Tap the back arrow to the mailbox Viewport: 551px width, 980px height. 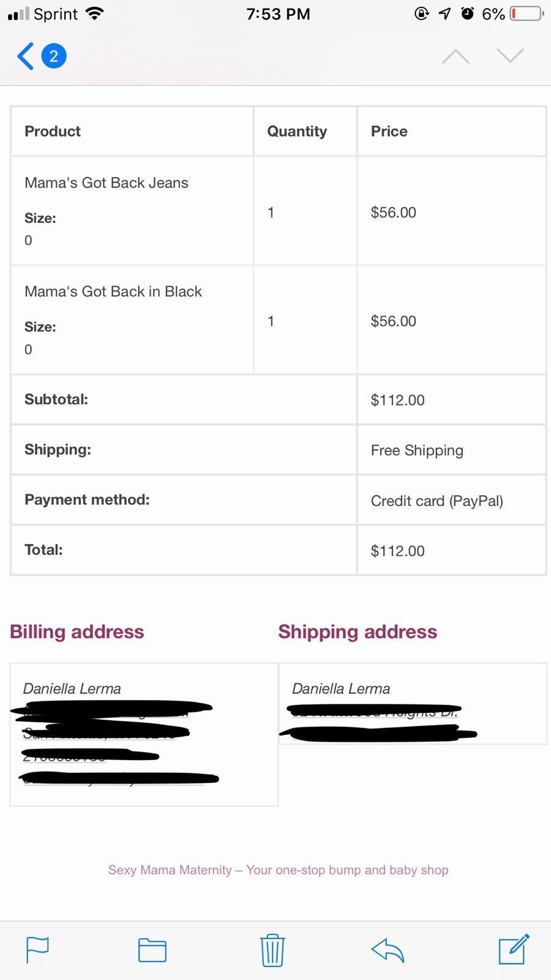click(x=25, y=56)
